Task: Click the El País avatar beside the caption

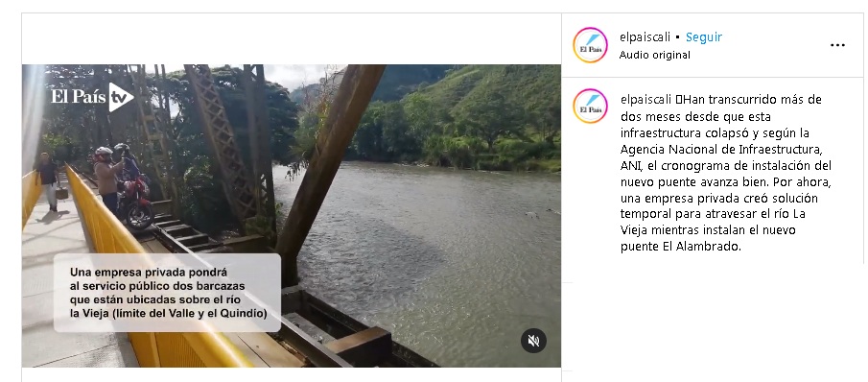Action: (590, 106)
